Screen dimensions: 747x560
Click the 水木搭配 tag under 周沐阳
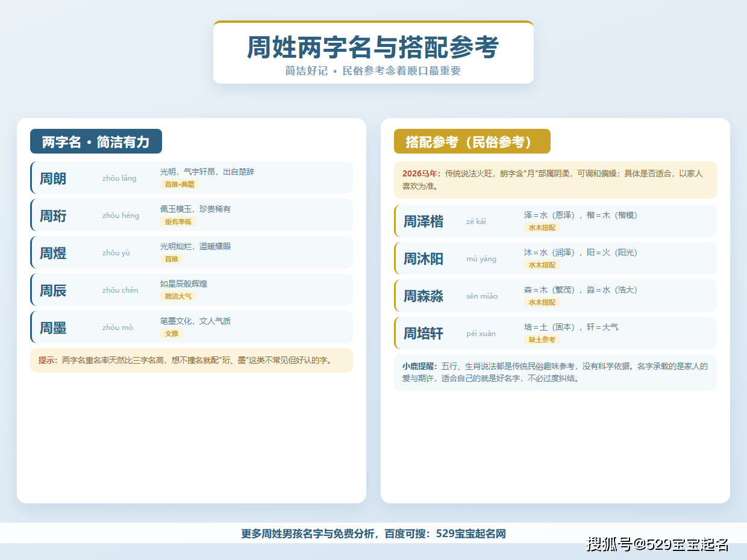542,265
